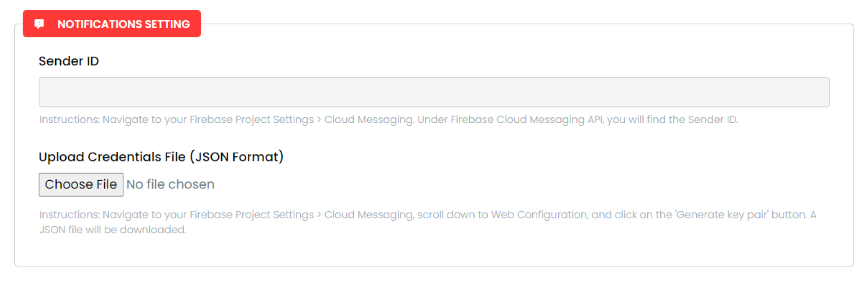Open the Choose File upload button
868x281 pixels.
coord(81,184)
